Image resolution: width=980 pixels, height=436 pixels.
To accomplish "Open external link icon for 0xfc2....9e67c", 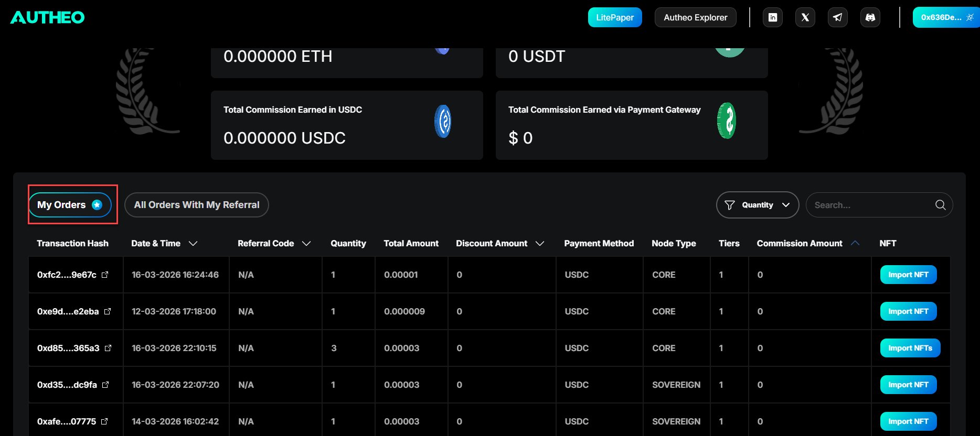I will tap(105, 275).
